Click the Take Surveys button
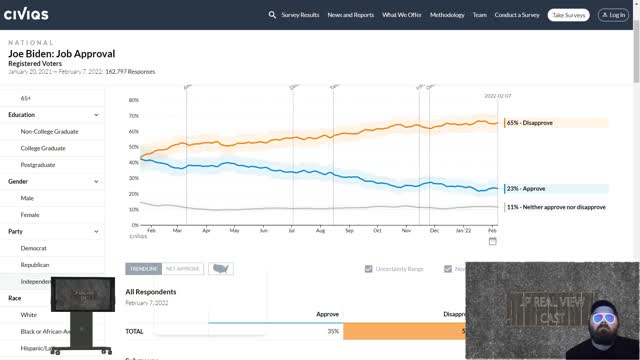The width and height of the screenshot is (640, 360). (x=569, y=15)
